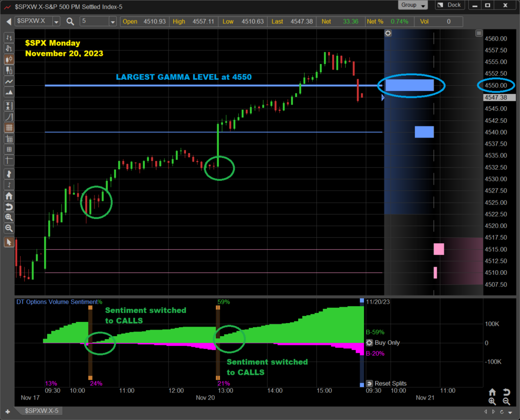Viewport: 520px width, 420px height.
Task: Select the mountain area chart icon
Action: pyautogui.click(x=9, y=93)
